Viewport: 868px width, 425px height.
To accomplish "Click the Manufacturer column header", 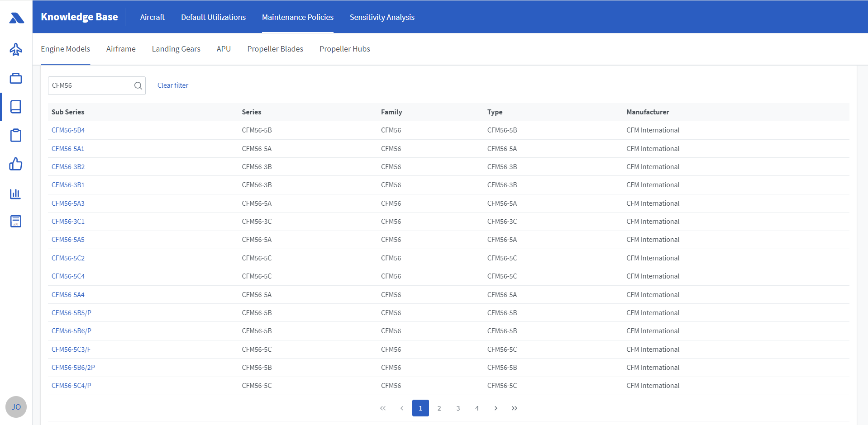I will click(648, 112).
